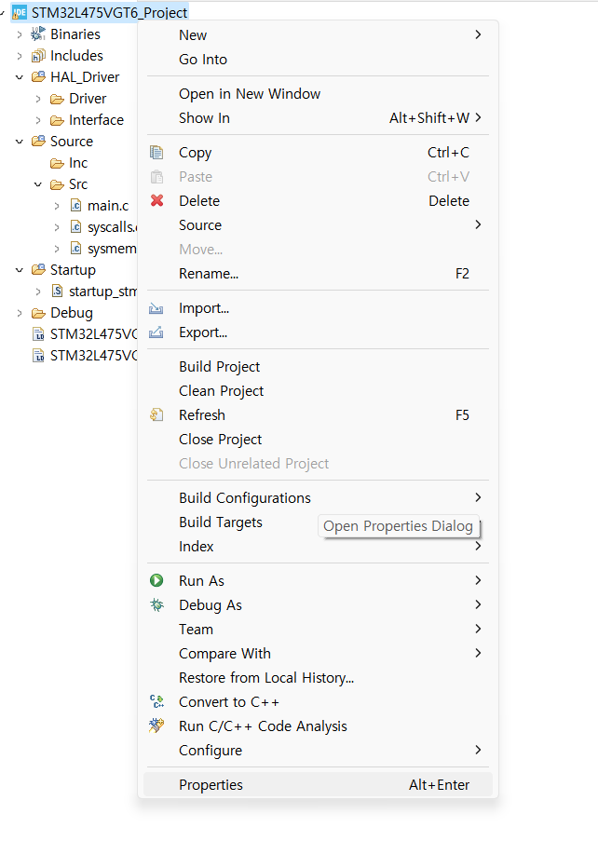Click the Binaries node icon
This screenshot has width=598, height=868.
pyautogui.click(x=37, y=34)
